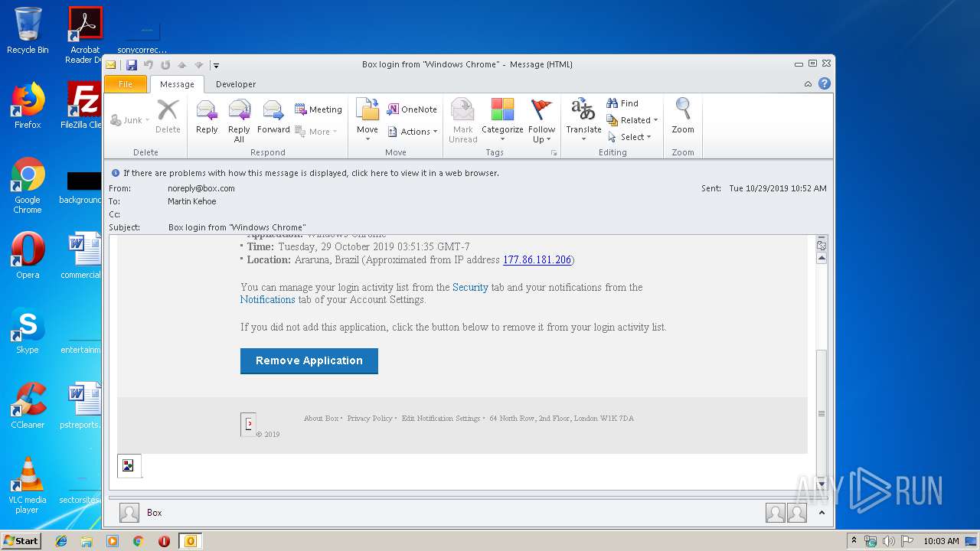This screenshot has height=551, width=980.
Task: Open the Actions dropdown
Action: [x=413, y=132]
